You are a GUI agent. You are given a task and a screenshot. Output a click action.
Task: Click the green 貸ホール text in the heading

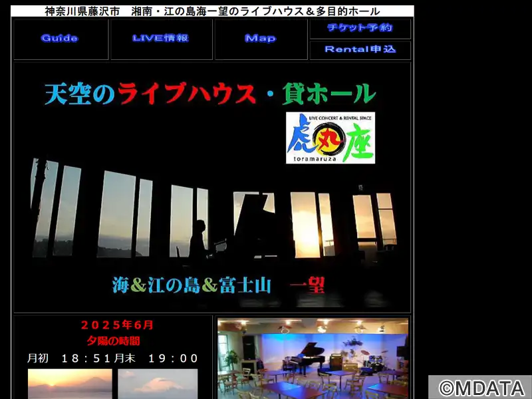(x=329, y=93)
